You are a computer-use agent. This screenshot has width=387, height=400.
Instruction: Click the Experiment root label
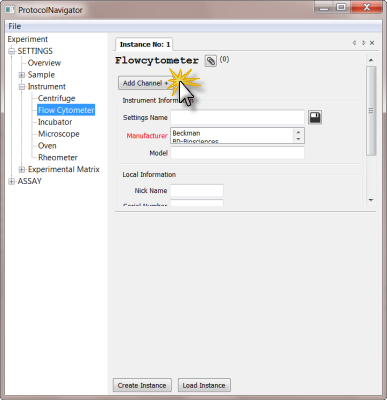[x=28, y=39]
